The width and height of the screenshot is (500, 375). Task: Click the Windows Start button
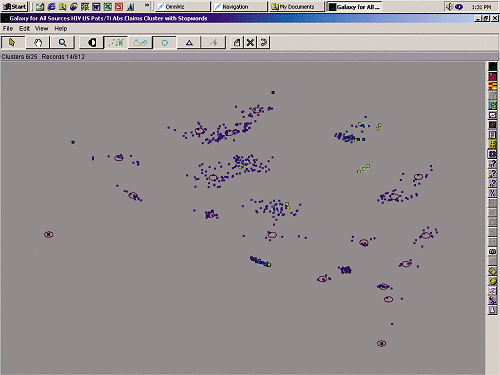pyautogui.click(x=15, y=7)
